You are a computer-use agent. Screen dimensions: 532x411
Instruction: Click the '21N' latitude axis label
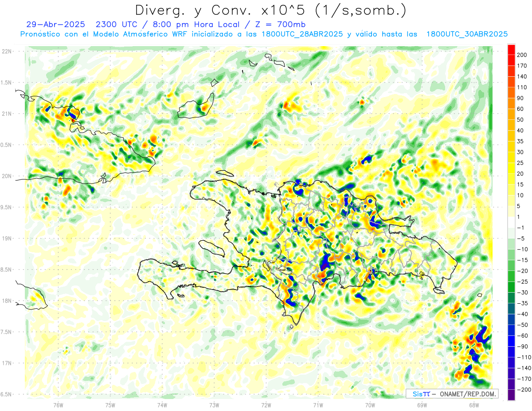(7, 114)
